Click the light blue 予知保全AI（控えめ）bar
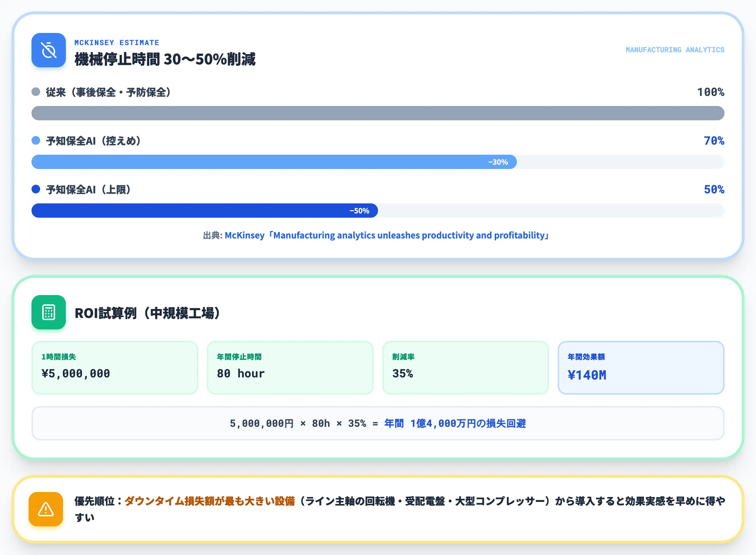Viewport: 756px width, 555px height. click(274, 162)
